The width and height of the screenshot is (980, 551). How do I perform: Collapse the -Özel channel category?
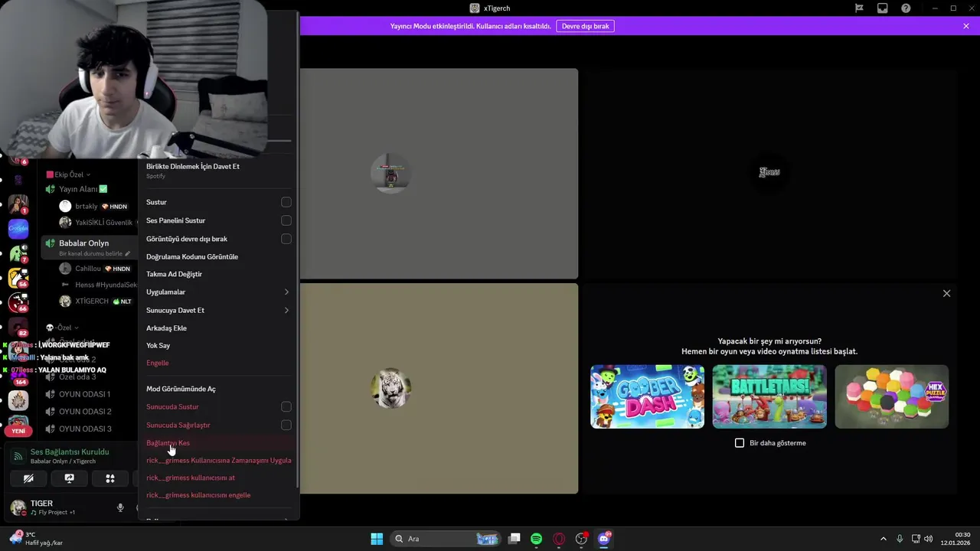[62, 328]
